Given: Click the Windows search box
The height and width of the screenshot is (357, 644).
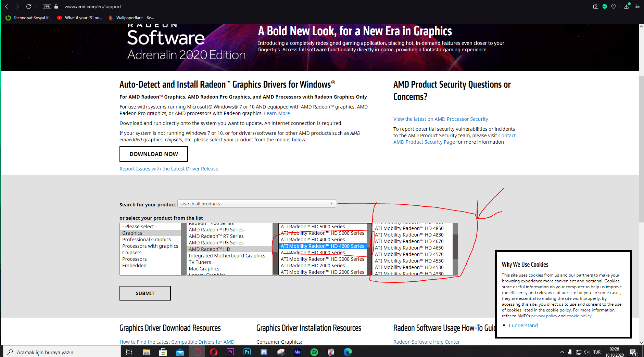Looking at the screenshot, I should tap(62, 352).
